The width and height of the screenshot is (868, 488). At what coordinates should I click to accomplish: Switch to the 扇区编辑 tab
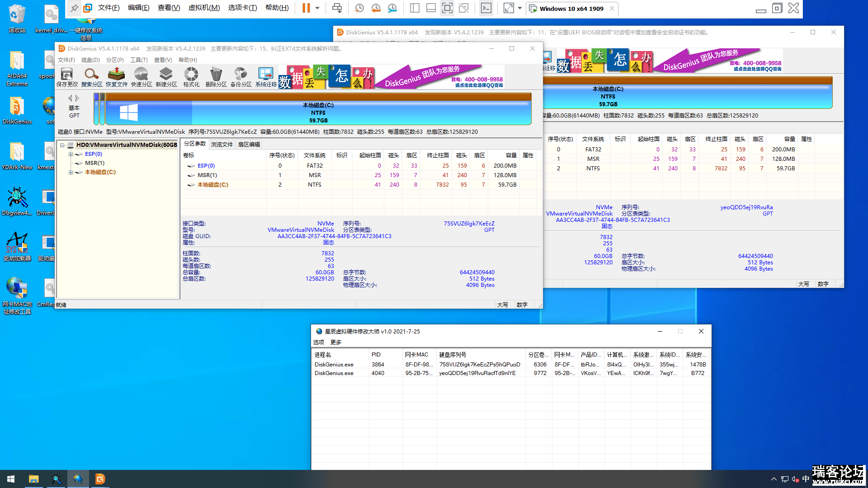click(x=249, y=144)
